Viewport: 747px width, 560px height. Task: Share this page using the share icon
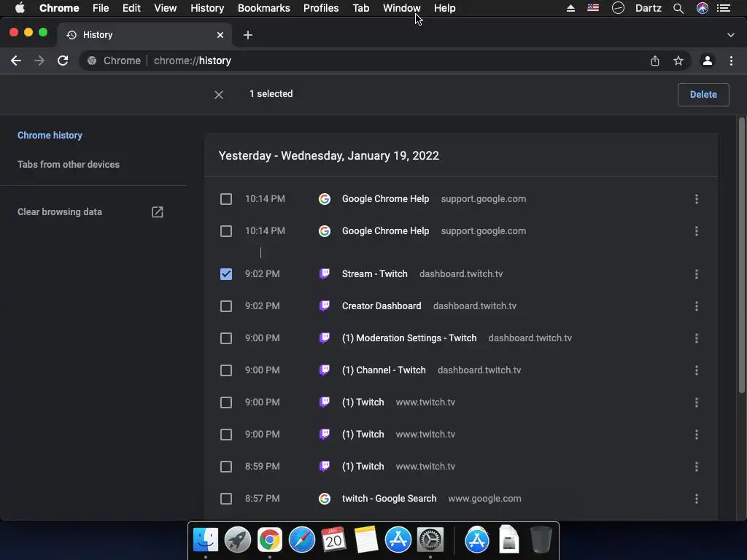pos(655,61)
